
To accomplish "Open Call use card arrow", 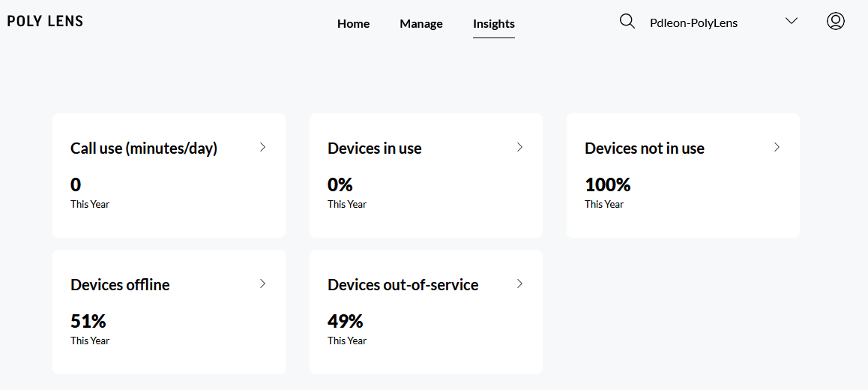I will click(262, 147).
